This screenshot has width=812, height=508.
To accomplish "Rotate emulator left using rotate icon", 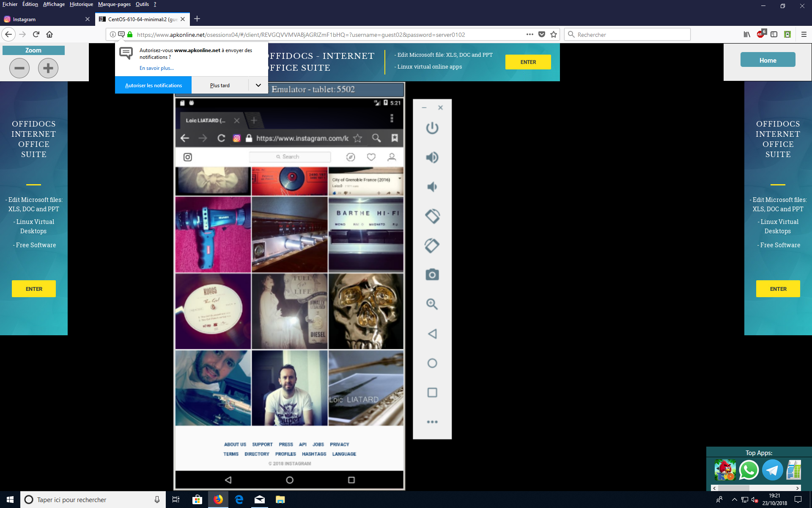I will (x=432, y=216).
